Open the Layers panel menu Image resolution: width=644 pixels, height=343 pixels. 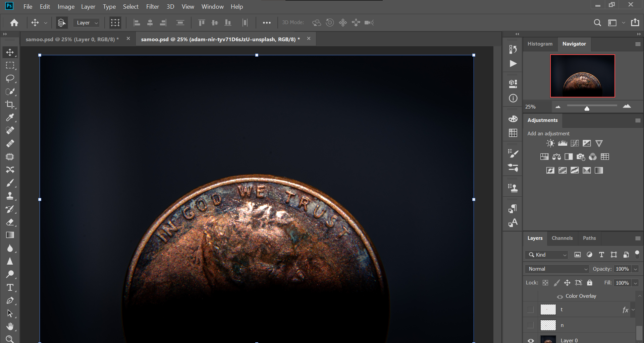click(x=638, y=238)
